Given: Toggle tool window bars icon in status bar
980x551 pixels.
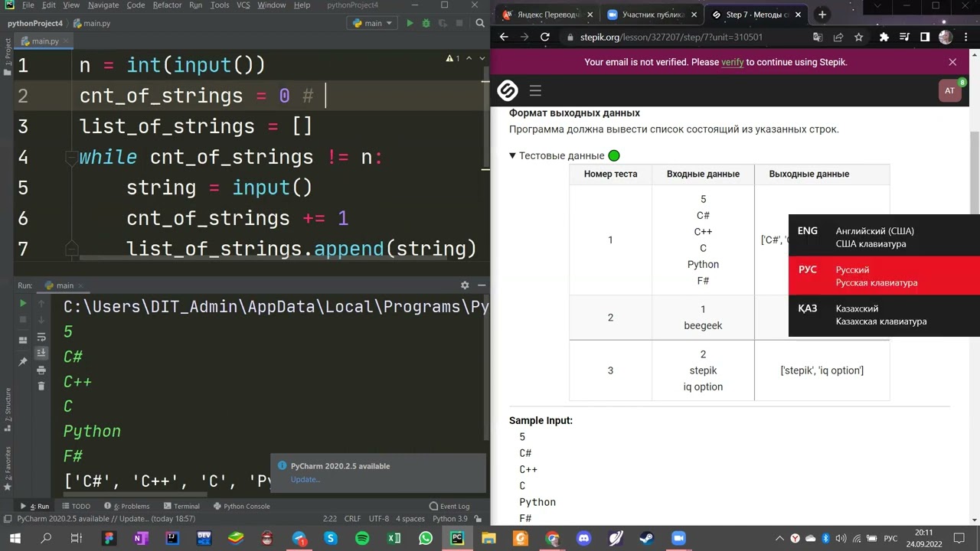Looking at the screenshot, I should point(7,518).
